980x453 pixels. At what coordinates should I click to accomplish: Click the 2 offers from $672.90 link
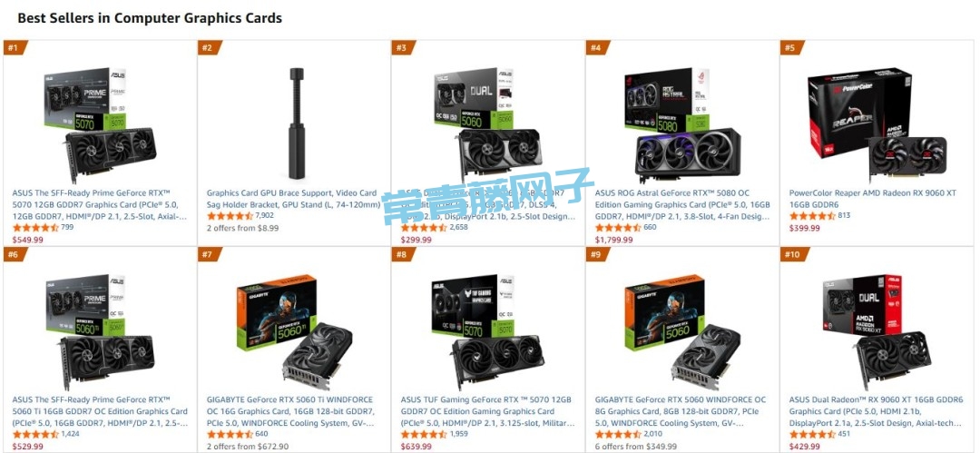(248, 446)
